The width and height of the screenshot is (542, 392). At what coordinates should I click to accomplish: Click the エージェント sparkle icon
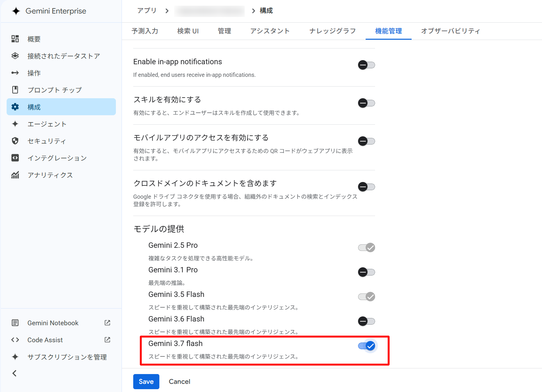click(15, 124)
